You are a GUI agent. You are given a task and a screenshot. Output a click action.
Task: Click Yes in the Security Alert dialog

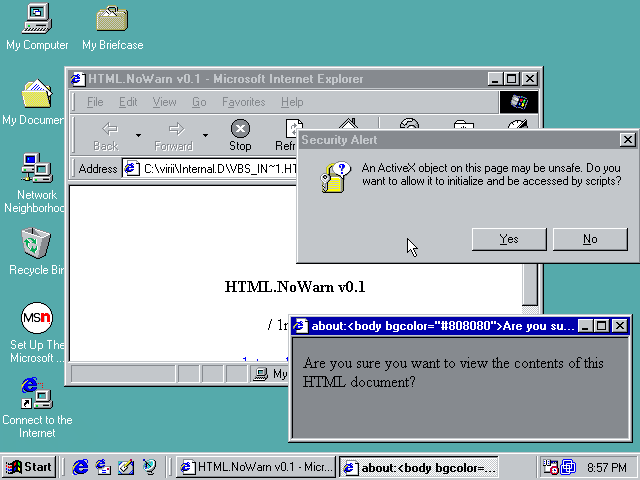[x=509, y=239]
